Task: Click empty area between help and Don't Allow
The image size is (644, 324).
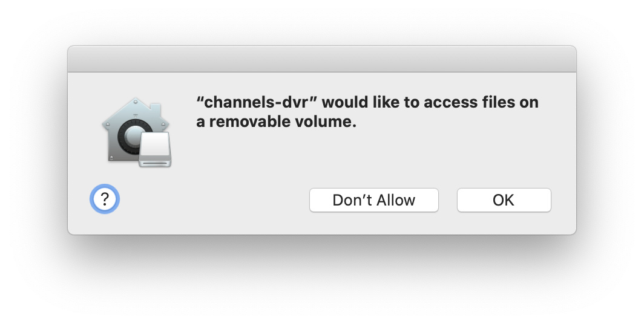Action: coord(212,200)
